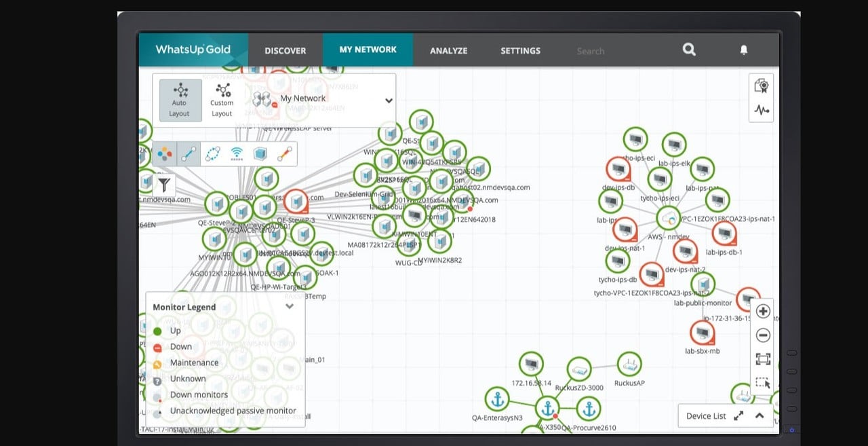Toggle the virtual cube overlay icon

click(260, 154)
